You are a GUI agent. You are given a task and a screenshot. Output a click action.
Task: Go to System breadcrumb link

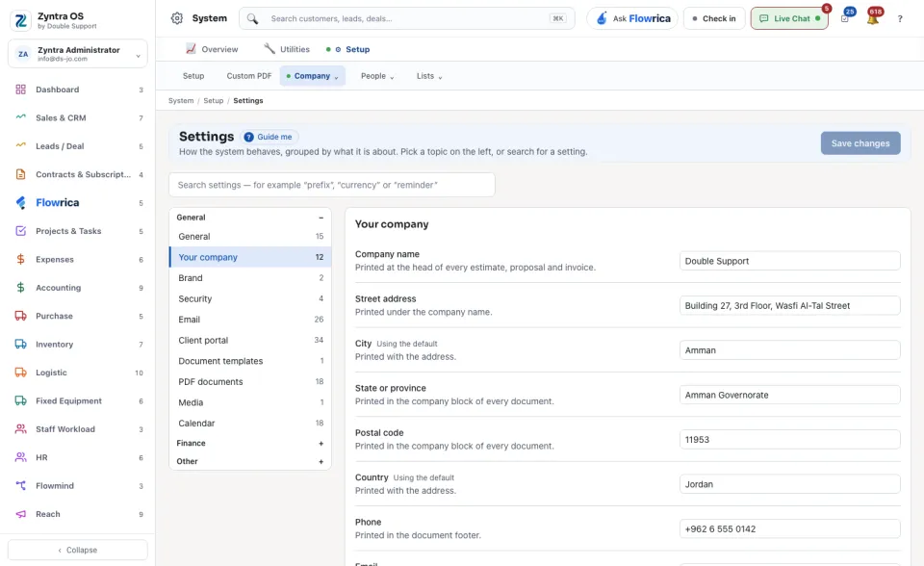pos(181,101)
